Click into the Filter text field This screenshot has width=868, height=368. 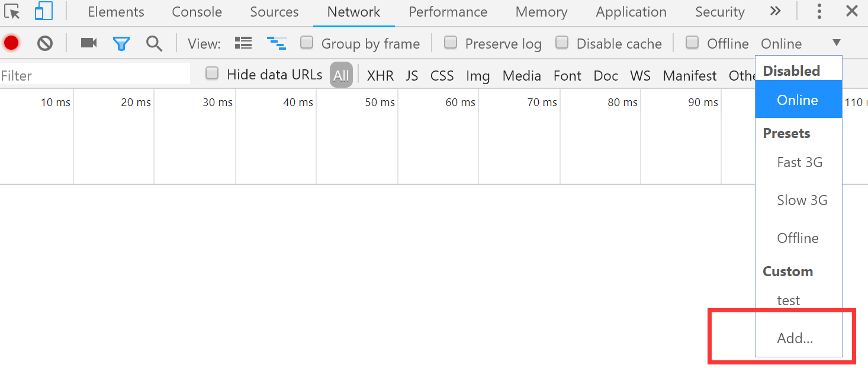point(95,75)
